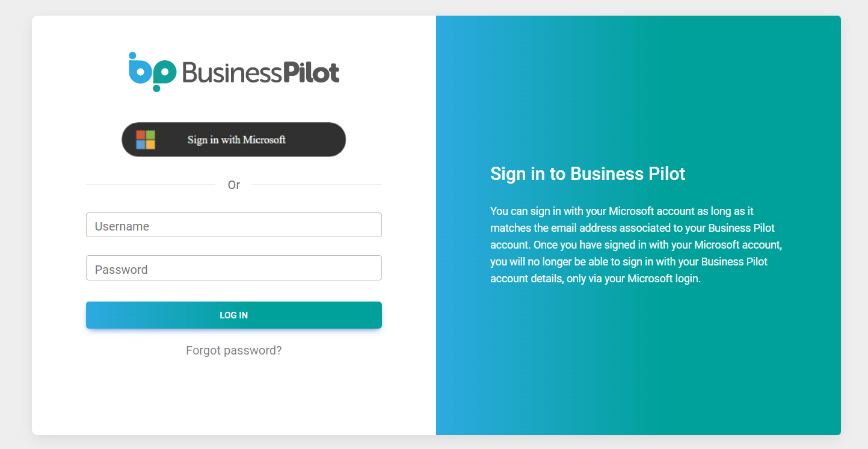Screen dimensions: 868x449
Task: Click the divider line left of Or
Action: (150, 185)
